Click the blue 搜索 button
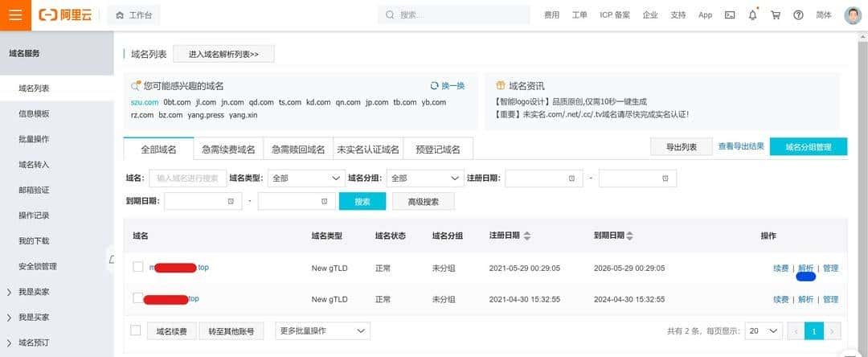The height and width of the screenshot is (357, 868). pos(362,202)
